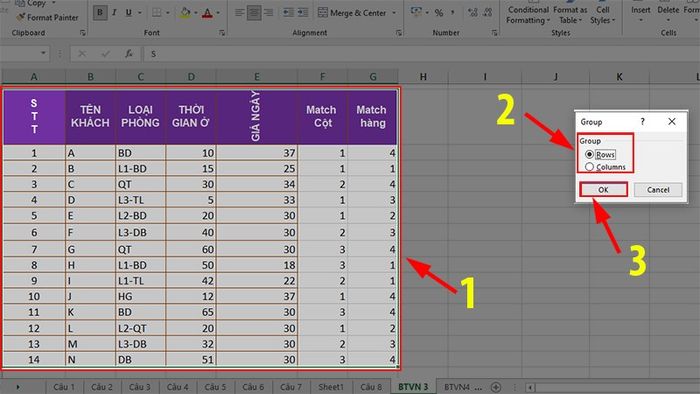Screen dimensions: 700x394
Task: Cancel the Group dialog
Action: tap(658, 190)
